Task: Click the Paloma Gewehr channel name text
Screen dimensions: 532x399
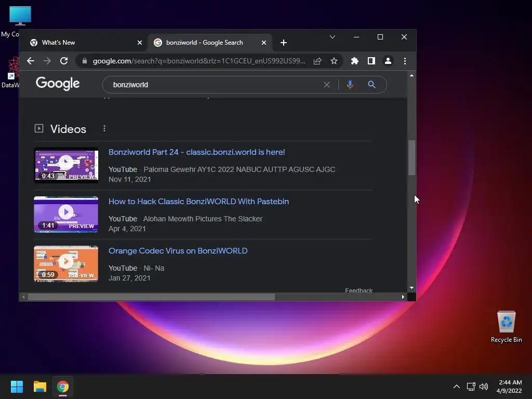Action: (x=239, y=169)
